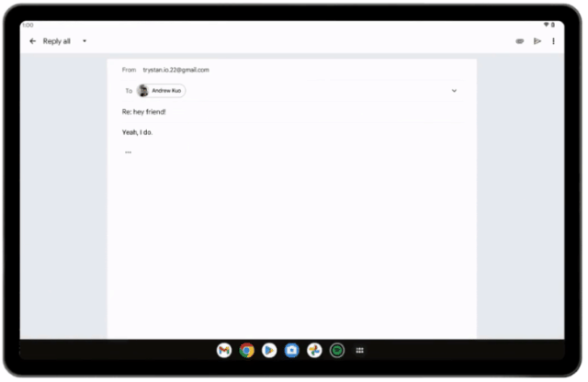588x382 pixels.
Task: Click the Reply all label
Action: point(56,41)
